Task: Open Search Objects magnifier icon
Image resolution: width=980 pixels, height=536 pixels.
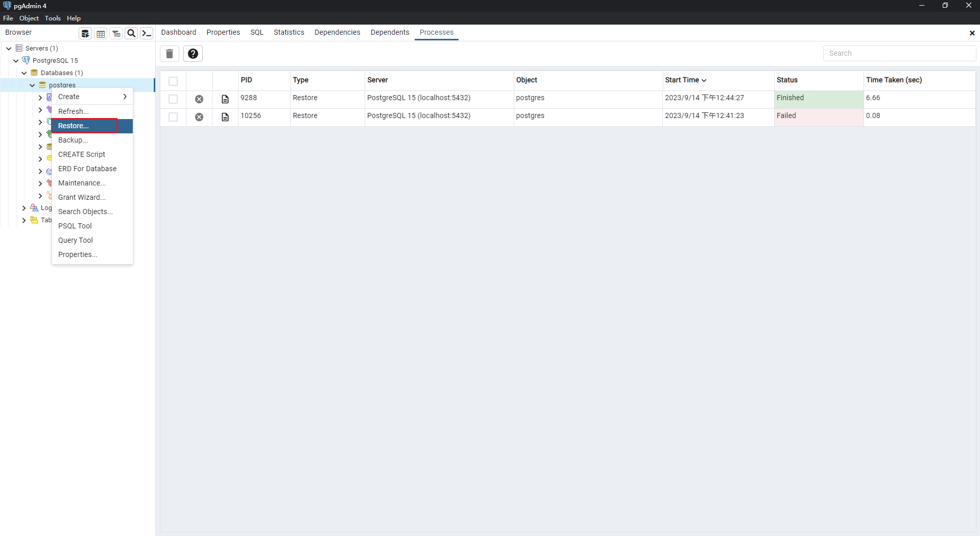Action: point(131,34)
